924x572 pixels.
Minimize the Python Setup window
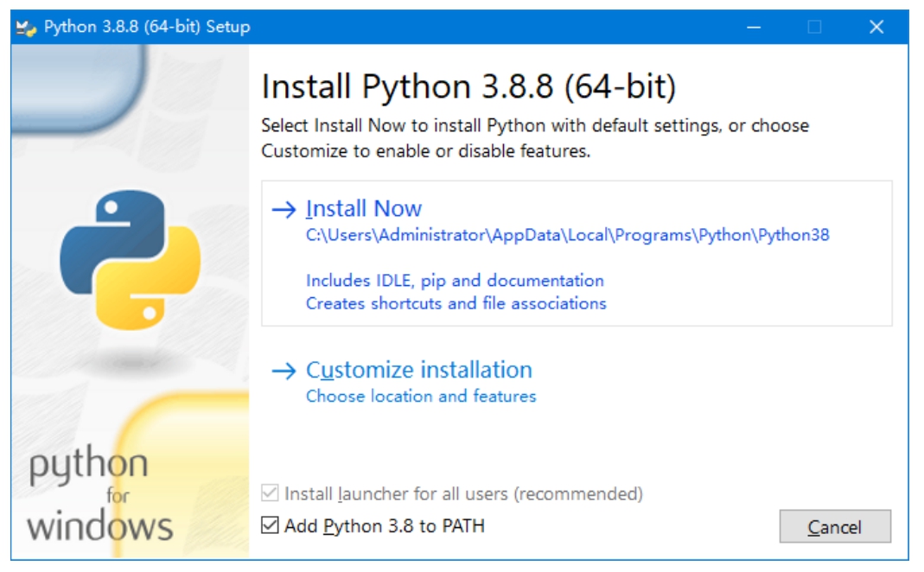point(754,28)
